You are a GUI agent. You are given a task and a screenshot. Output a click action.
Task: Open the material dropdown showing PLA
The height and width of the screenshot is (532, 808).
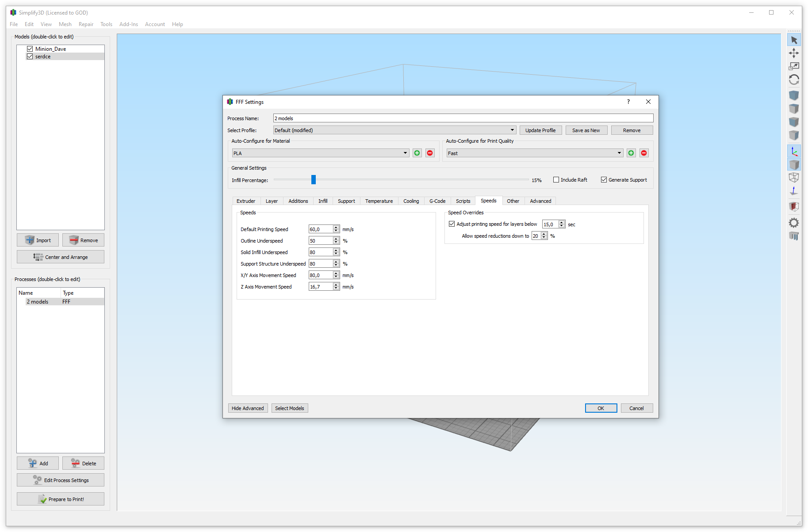point(321,153)
